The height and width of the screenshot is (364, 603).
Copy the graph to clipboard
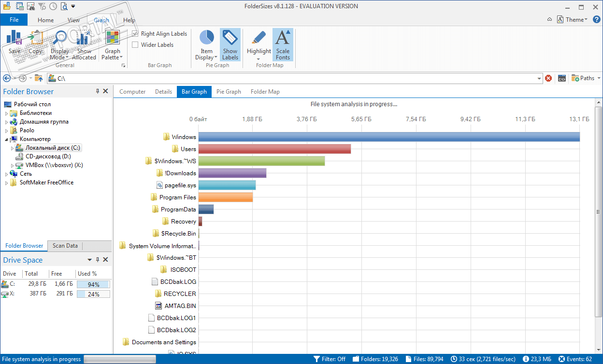[x=36, y=38]
